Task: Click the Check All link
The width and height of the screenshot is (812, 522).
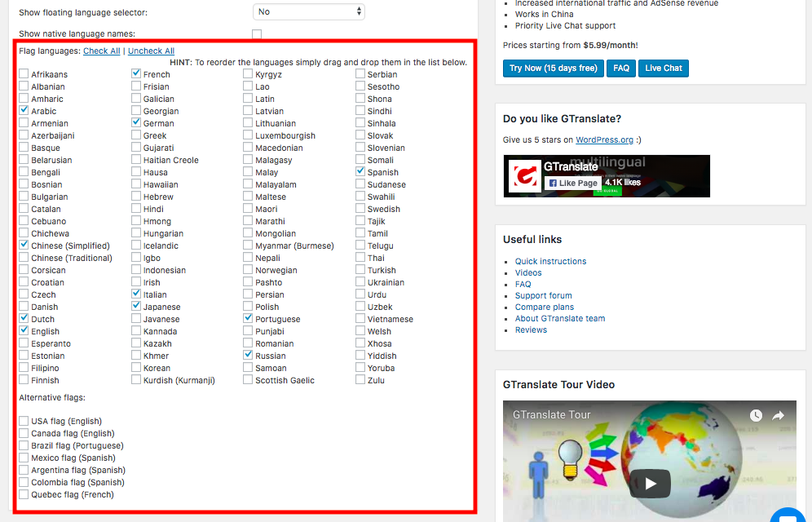Action: [x=101, y=51]
